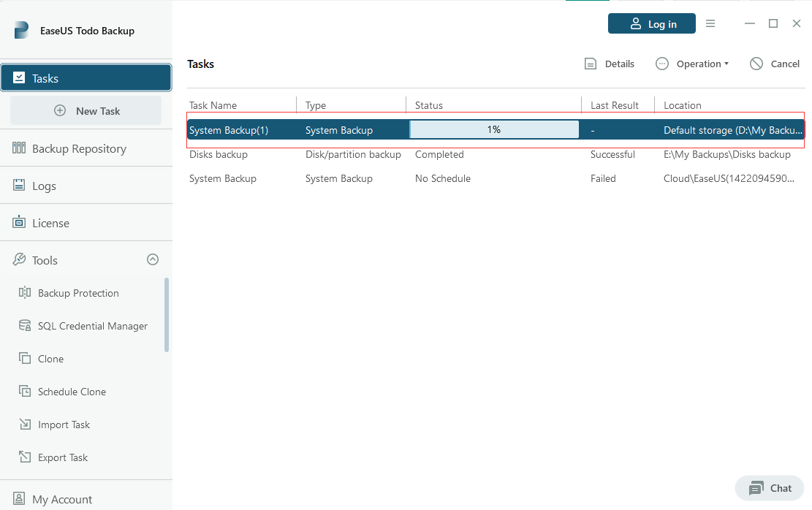
Task: Open the Schedule Clone tool
Action: (x=72, y=392)
